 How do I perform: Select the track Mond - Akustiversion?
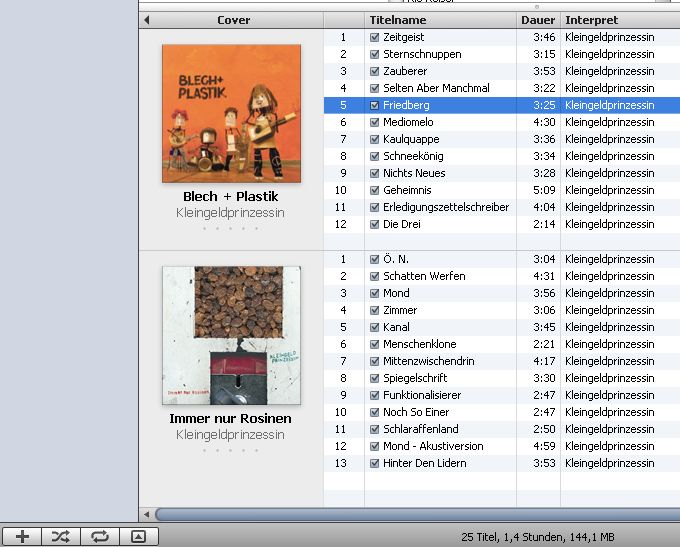(433, 446)
